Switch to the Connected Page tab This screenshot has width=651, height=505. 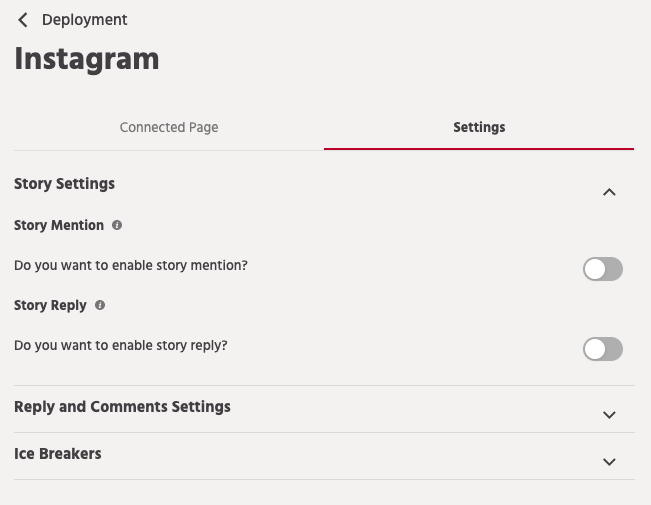tap(169, 128)
